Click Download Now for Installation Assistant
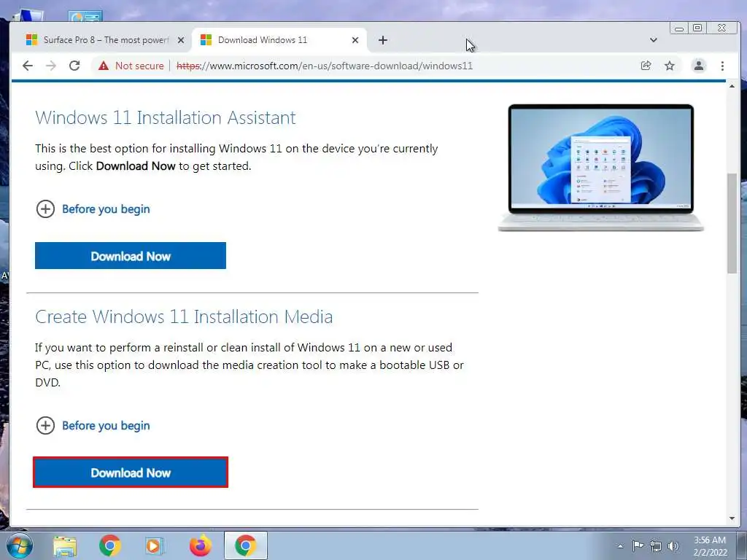This screenshot has height=560, width=747. [131, 256]
